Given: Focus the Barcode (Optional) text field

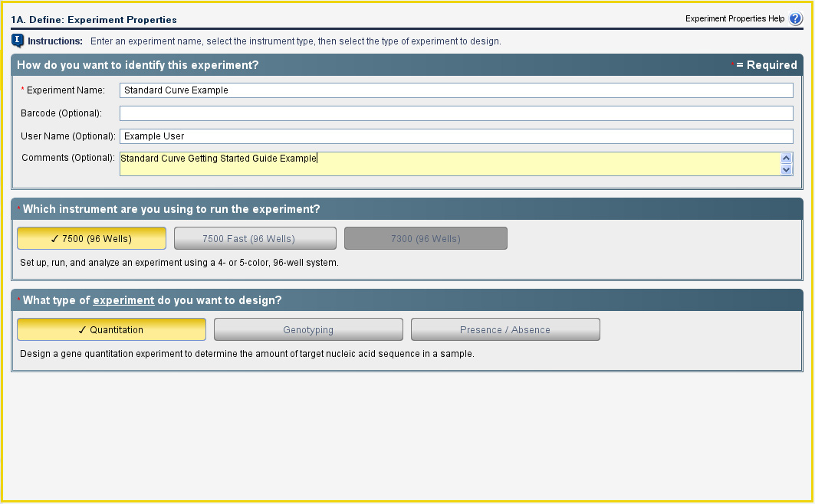Looking at the screenshot, I should (x=456, y=113).
